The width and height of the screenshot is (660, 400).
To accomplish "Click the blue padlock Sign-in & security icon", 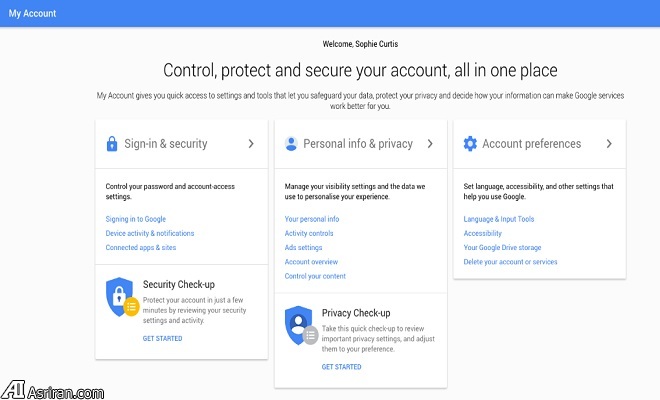I will coord(112,144).
